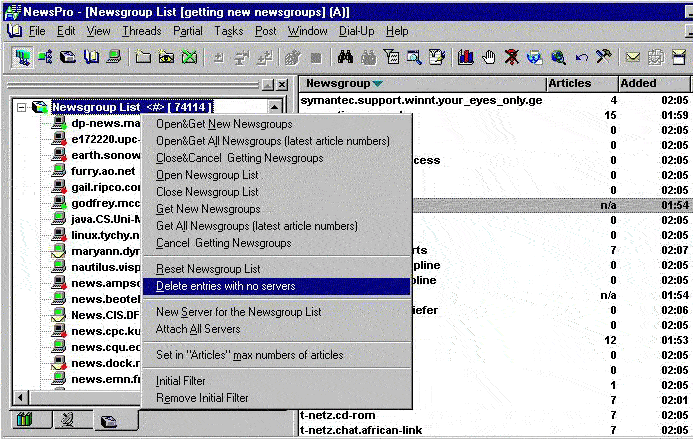Choose New Server for the Newsgroup List
This screenshot has height=439, width=693.
click(277, 312)
